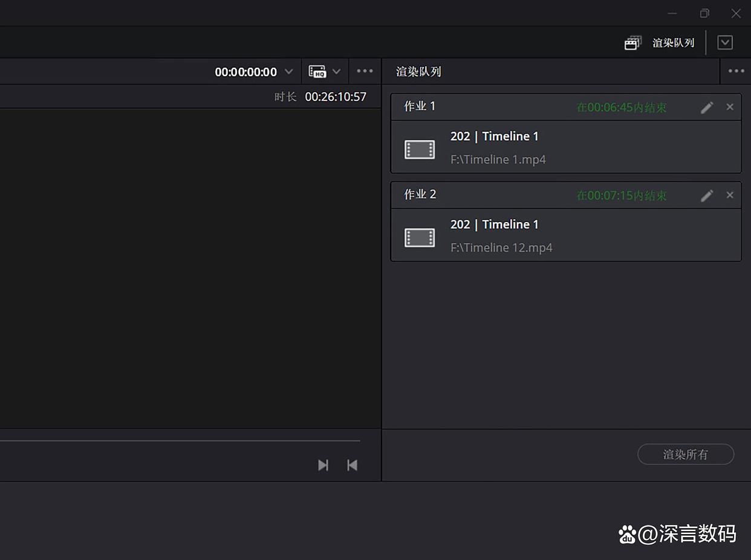Open the render queue panel's three-dot options menu
This screenshot has width=751, height=560.
click(736, 71)
